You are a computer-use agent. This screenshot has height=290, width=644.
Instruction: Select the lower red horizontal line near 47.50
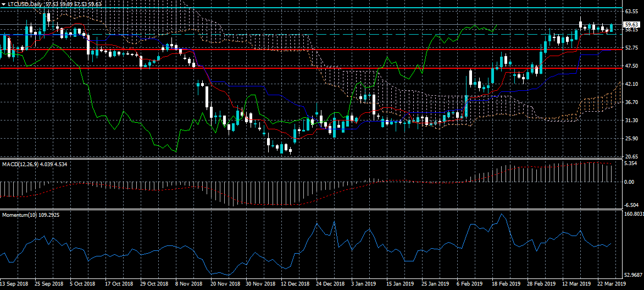click(311, 68)
